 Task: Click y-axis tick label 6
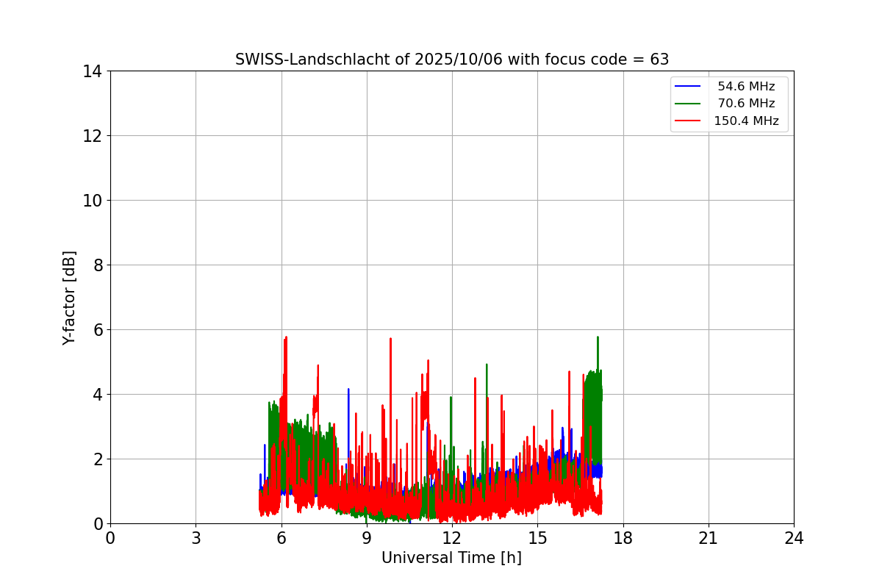[x=98, y=330]
